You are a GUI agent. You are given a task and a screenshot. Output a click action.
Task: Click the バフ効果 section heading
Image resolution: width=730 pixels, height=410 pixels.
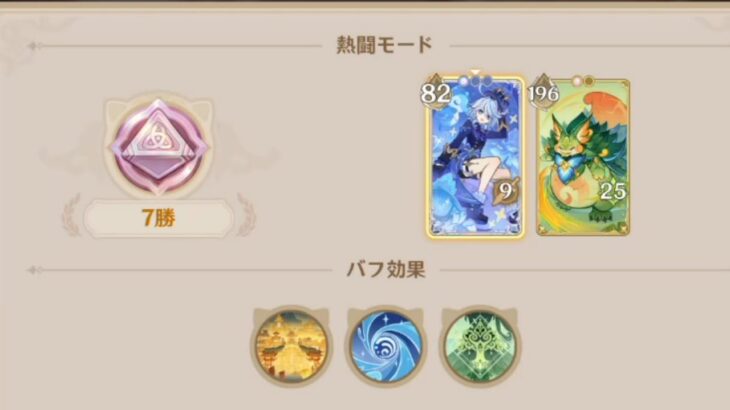click(386, 269)
